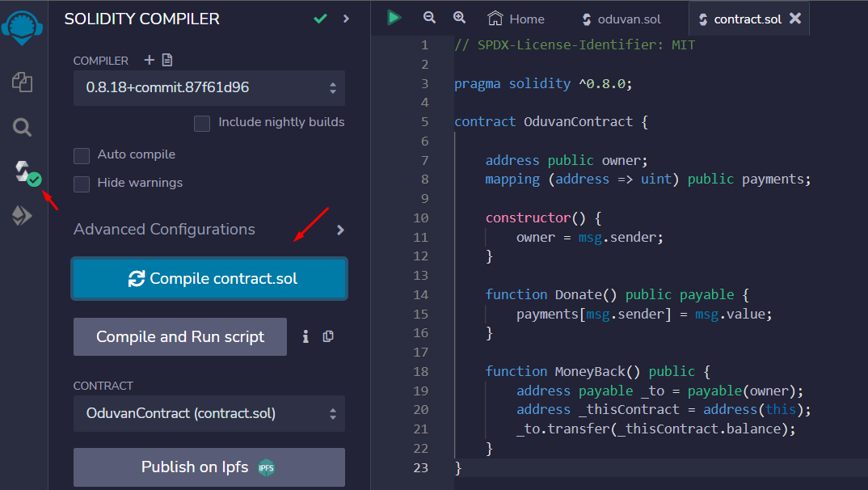Open the File Explorer sidebar icon

coord(22,81)
